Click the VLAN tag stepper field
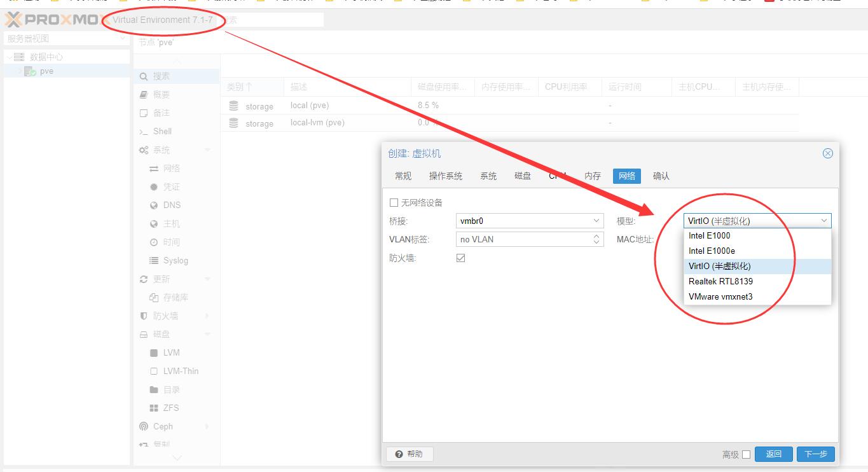Image resolution: width=868 pixels, height=472 pixels. [529, 239]
